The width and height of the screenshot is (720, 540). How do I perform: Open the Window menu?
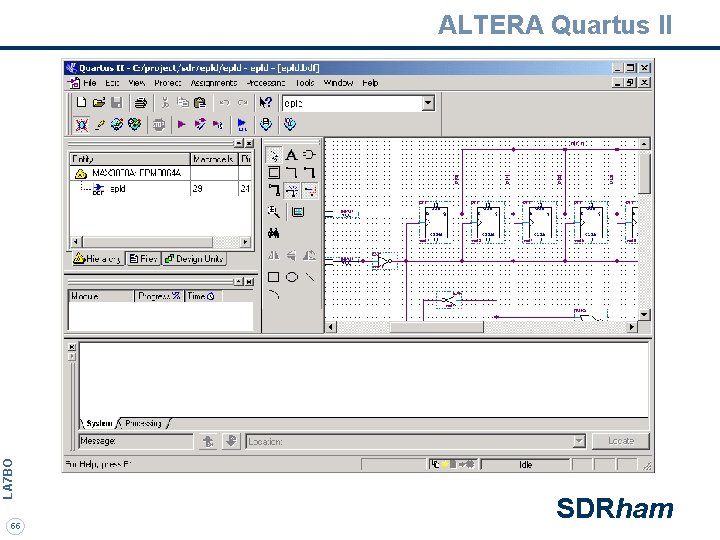click(338, 83)
